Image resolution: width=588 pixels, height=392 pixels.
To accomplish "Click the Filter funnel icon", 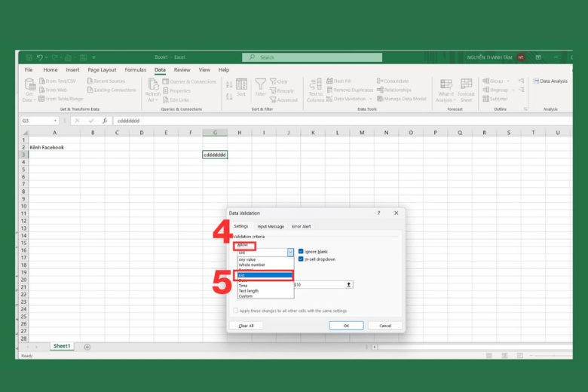I will (x=260, y=87).
